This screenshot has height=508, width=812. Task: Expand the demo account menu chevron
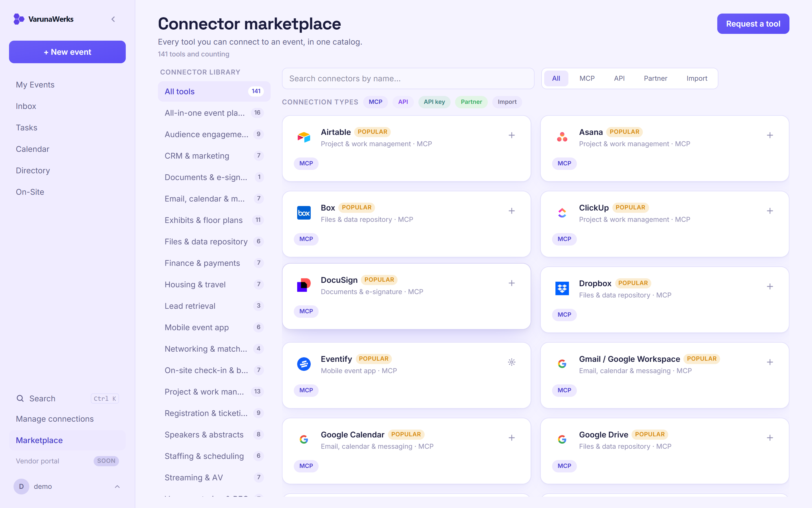click(117, 486)
